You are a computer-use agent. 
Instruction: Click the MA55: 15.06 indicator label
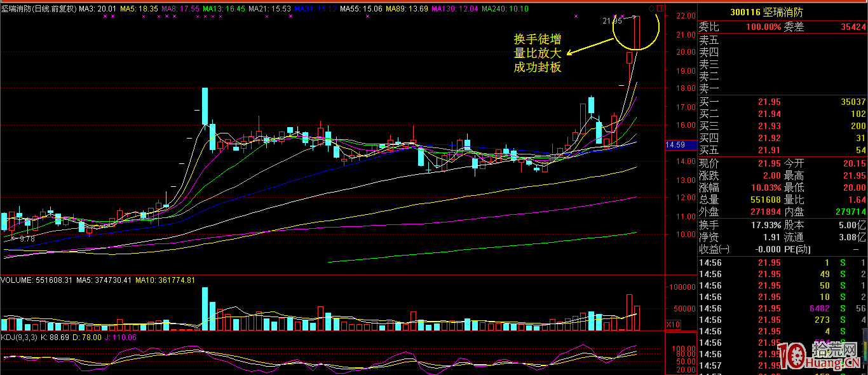[x=362, y=9]
